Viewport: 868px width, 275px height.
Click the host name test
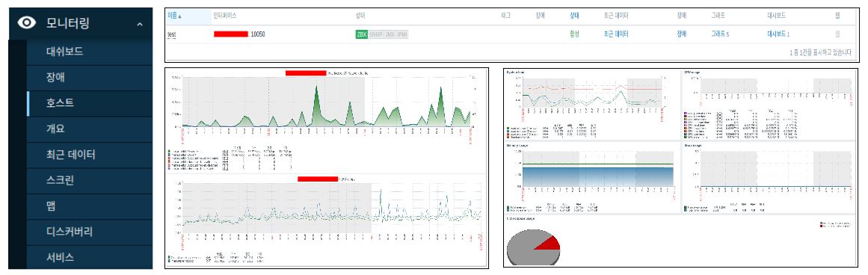(x=172, y=34)
